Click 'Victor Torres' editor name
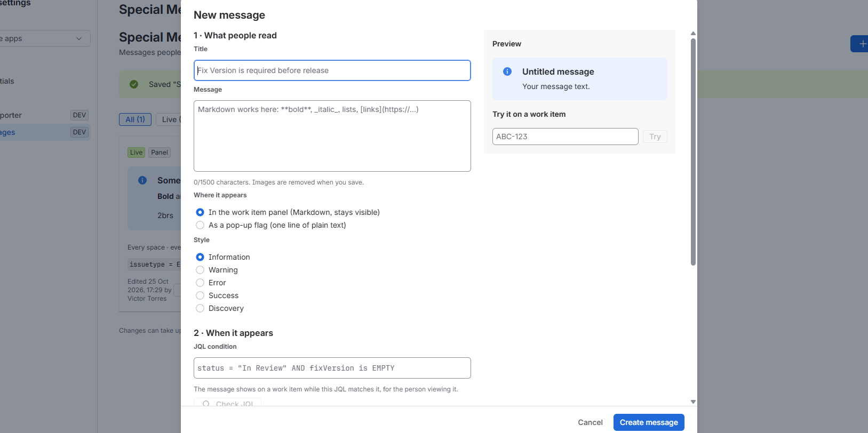This screenshot has width=868, height=433. click(147, 299)
